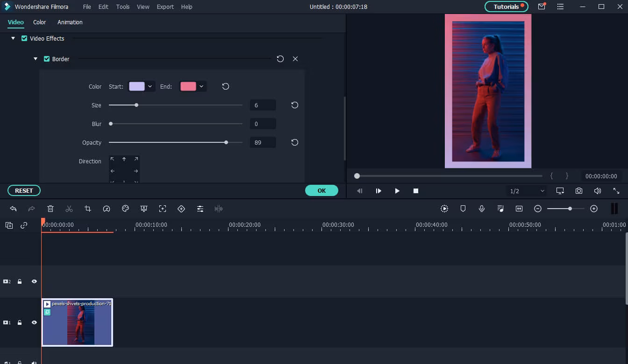Open the End color dropdown arrow
This screenshot has height=364, width=628.
pos(201,86)
